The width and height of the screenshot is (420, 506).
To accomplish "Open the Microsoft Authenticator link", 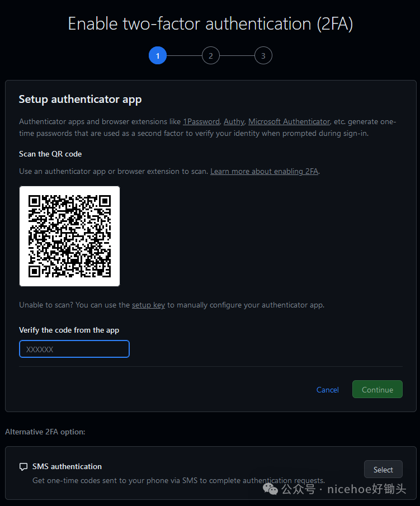I will 289,121.
